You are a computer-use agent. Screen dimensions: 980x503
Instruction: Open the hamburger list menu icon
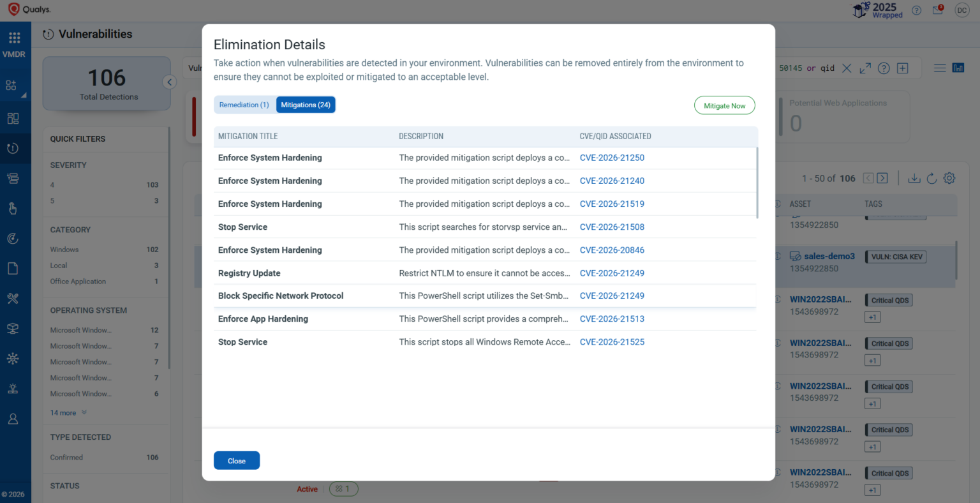(x=940, y=68)
